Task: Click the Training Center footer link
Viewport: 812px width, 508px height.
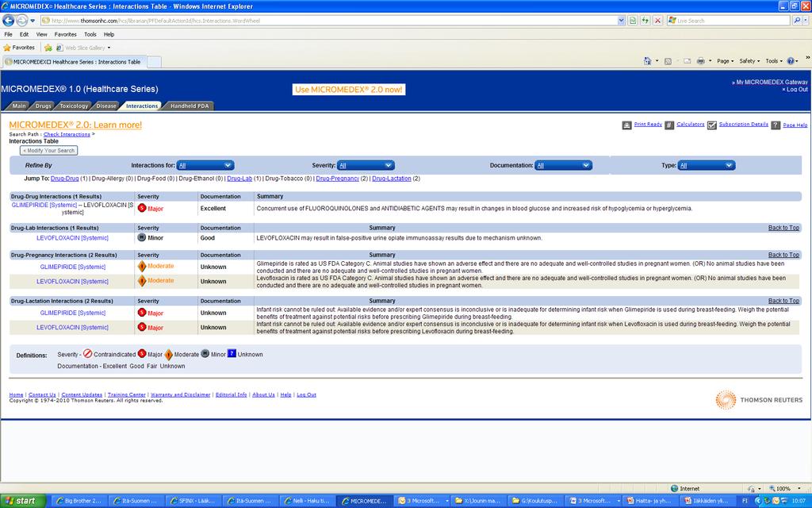Action: [126, 394]
